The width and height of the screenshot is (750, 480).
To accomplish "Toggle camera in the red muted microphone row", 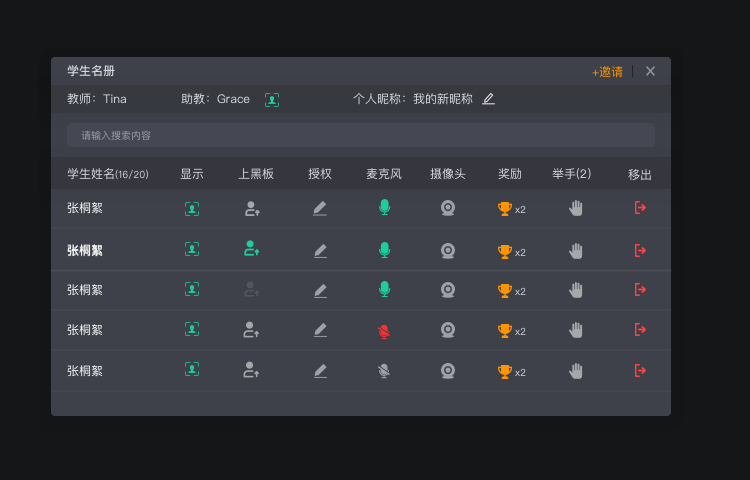I will [448, 330].
